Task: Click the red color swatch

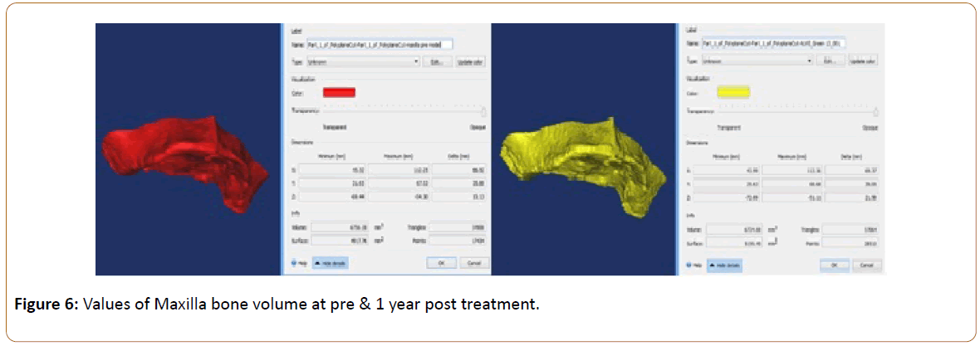Action: [339, 92]
